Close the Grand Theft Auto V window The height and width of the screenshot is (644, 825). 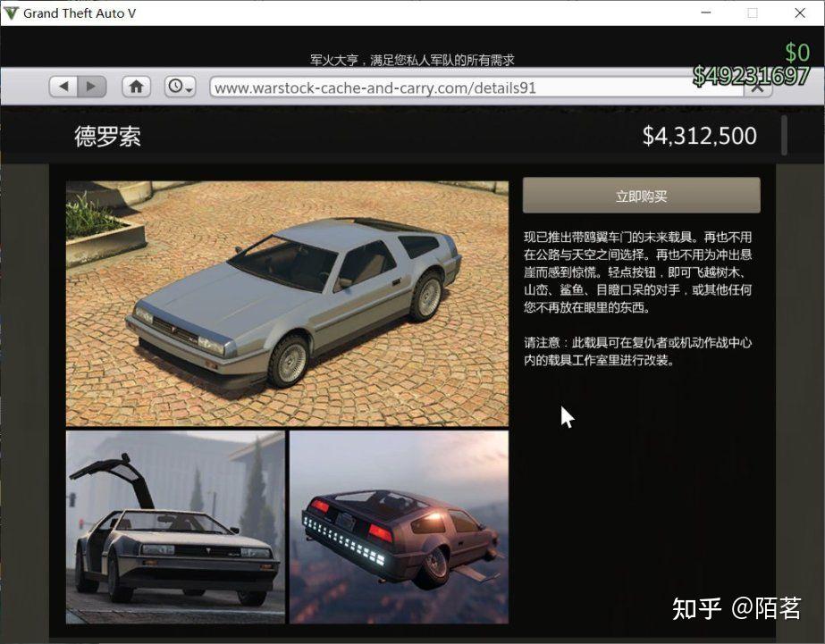tap(800, 13)
